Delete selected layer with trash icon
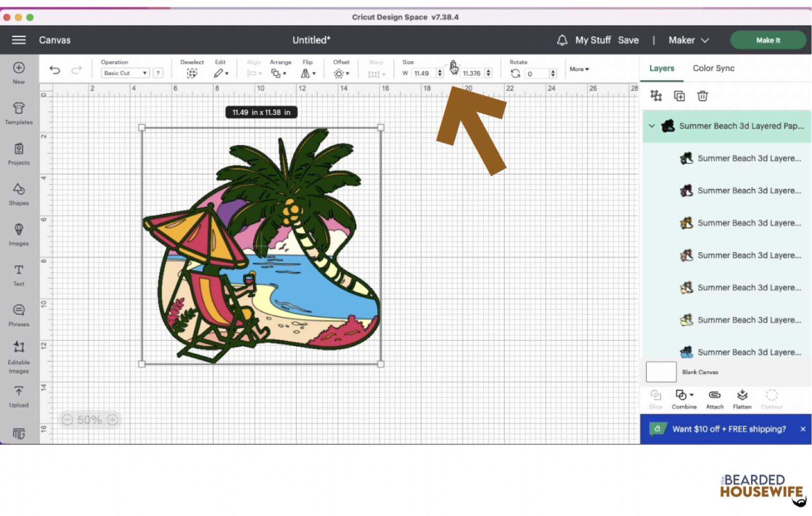 (702, 96)
